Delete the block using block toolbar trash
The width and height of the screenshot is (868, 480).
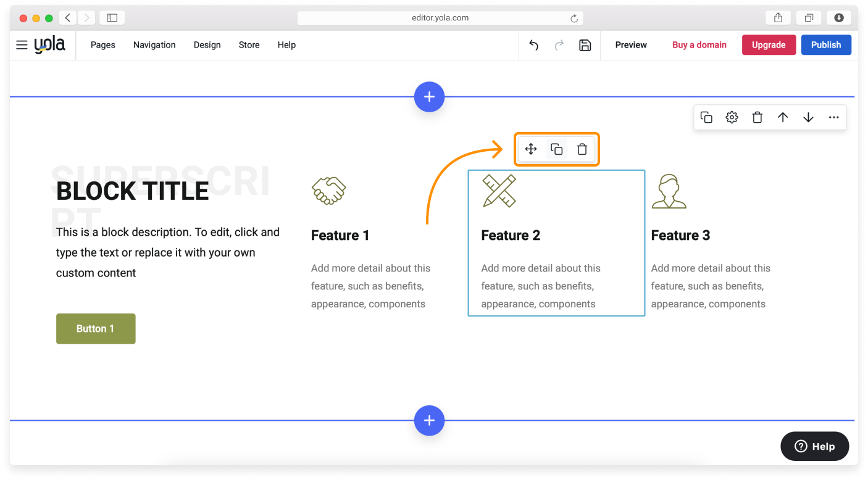coord(757,117)
